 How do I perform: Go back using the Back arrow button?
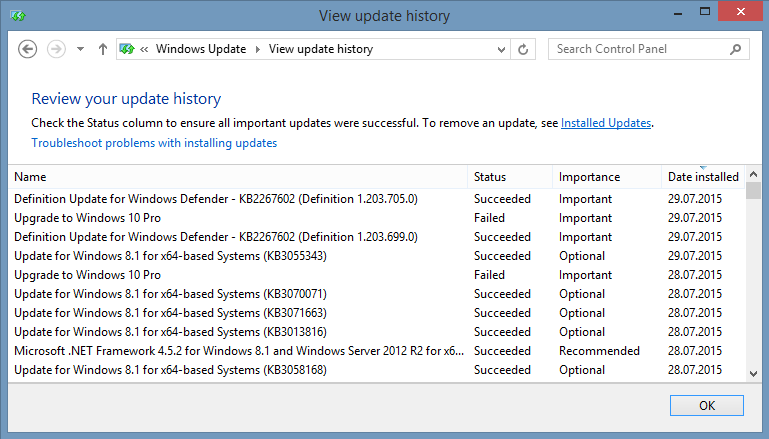27,49
